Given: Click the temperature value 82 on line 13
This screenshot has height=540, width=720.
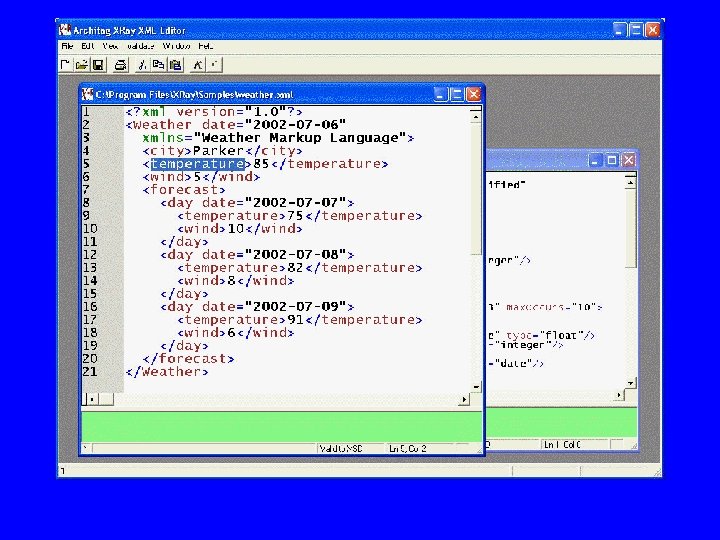Looking at the screenshot, I should 295,268.
